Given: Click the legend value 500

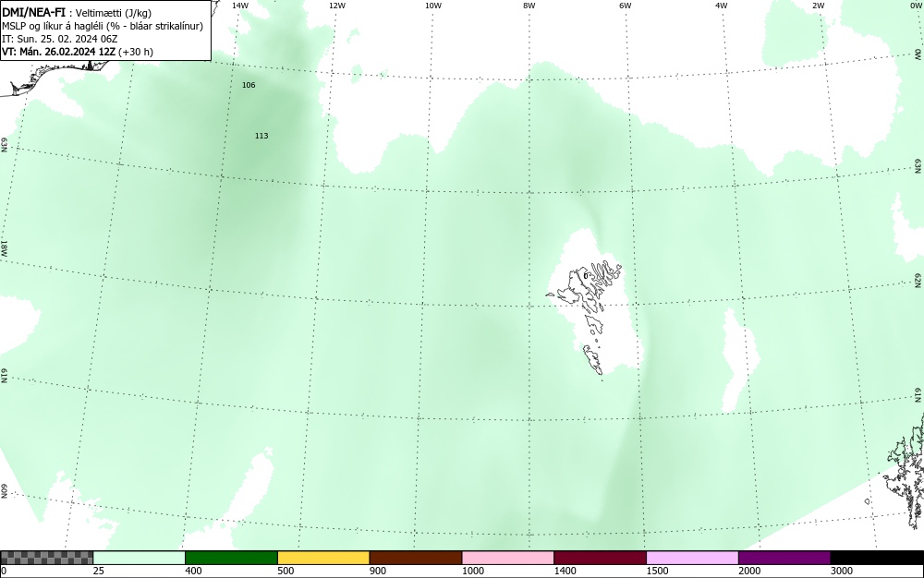Looking at the screenshot, I should click(x=286, y=571).
